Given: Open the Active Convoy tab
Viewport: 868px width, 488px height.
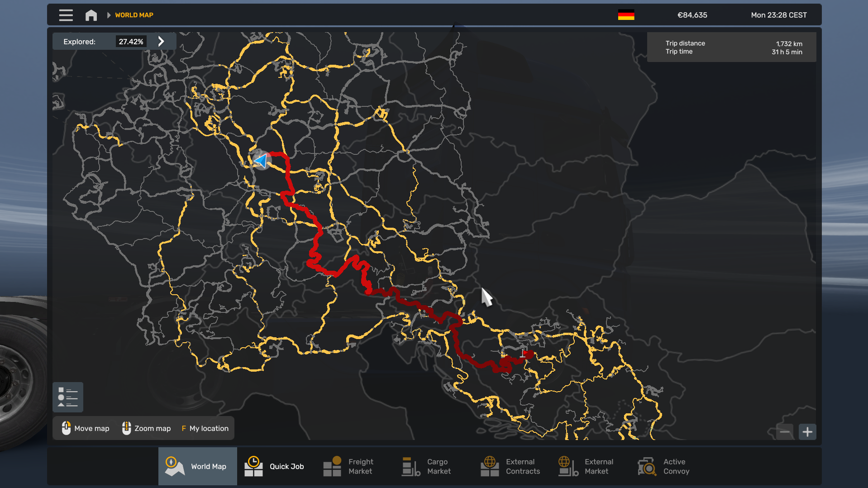Looking at the screenshot, I should (670, 466).
